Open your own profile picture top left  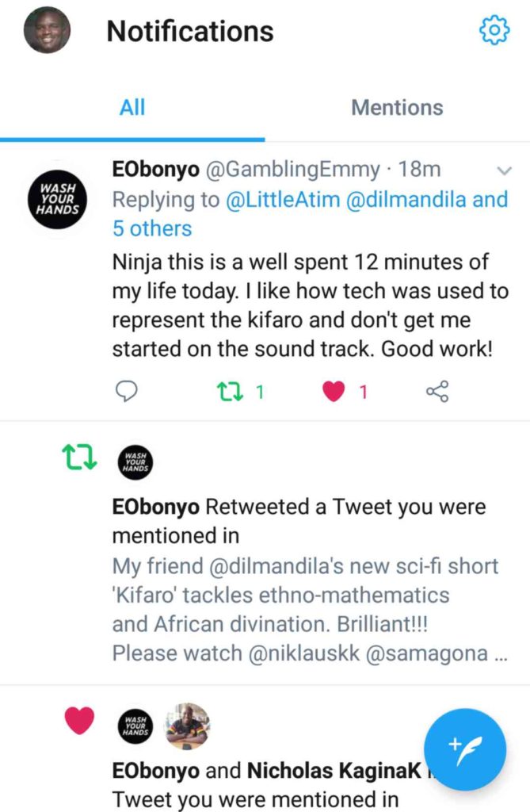click(x=46, y=33)
